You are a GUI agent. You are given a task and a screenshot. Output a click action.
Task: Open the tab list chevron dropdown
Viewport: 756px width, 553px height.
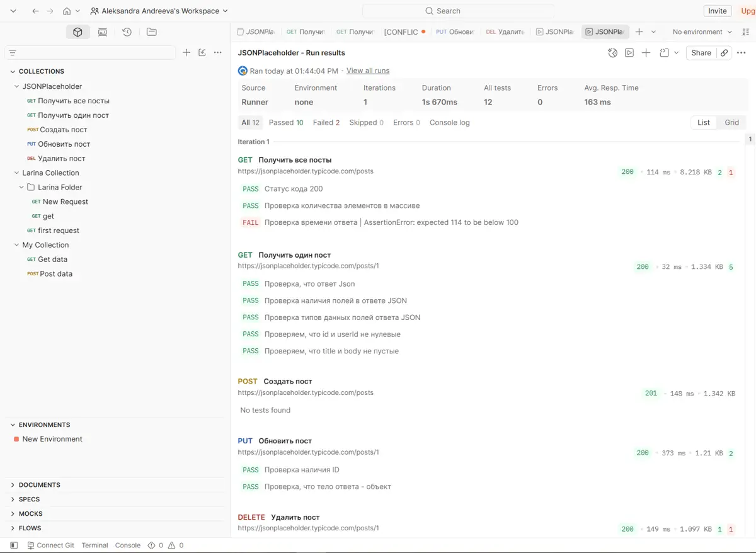click(653, 32)
